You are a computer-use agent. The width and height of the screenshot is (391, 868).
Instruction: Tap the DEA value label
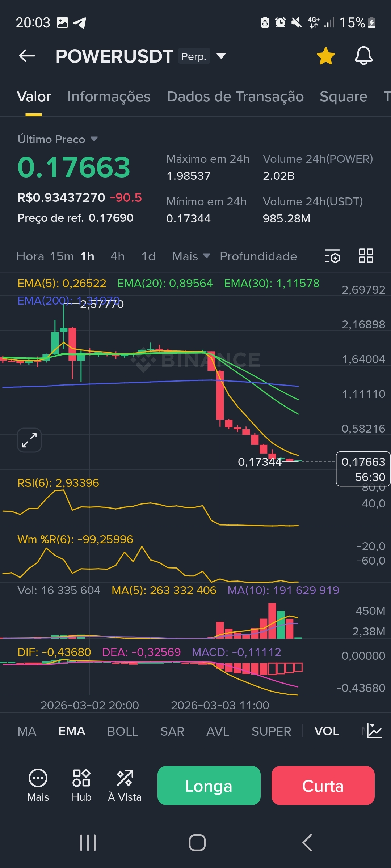[x=141, y=652]
